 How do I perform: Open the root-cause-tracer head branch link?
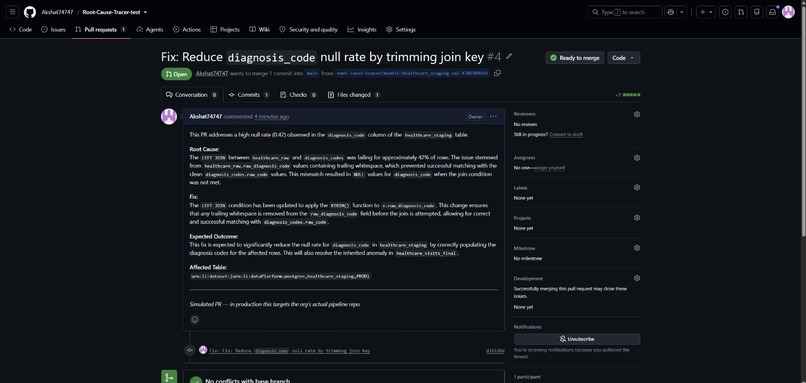(413, 74)
